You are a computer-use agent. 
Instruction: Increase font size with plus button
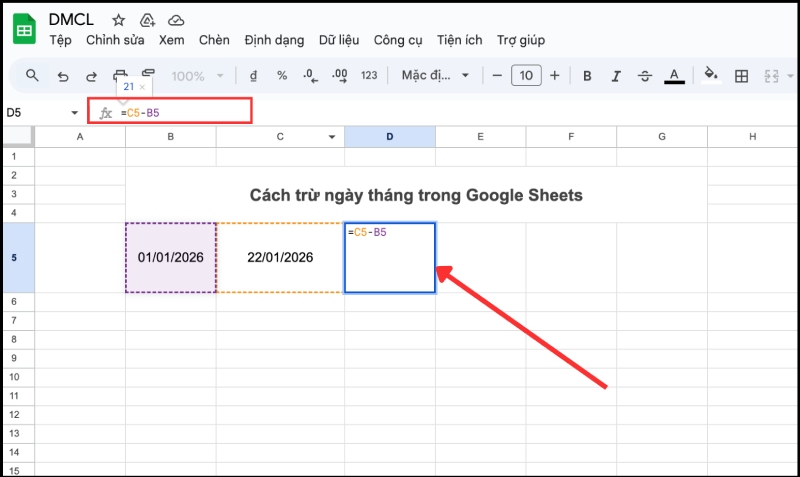click(555, 76)
